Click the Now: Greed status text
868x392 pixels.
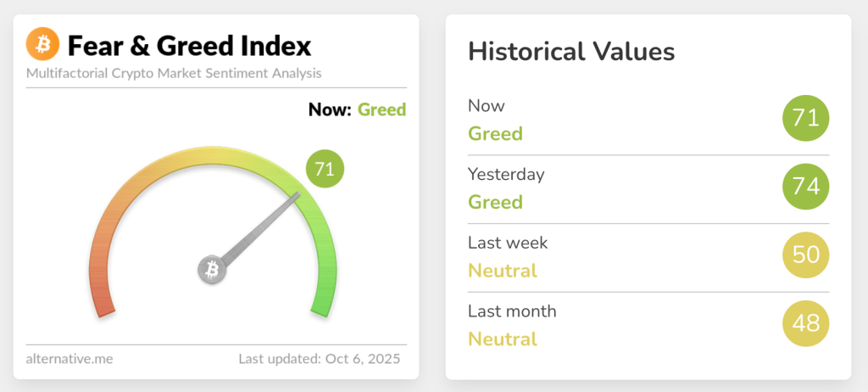pyautogui.click(x=357, y=109)
